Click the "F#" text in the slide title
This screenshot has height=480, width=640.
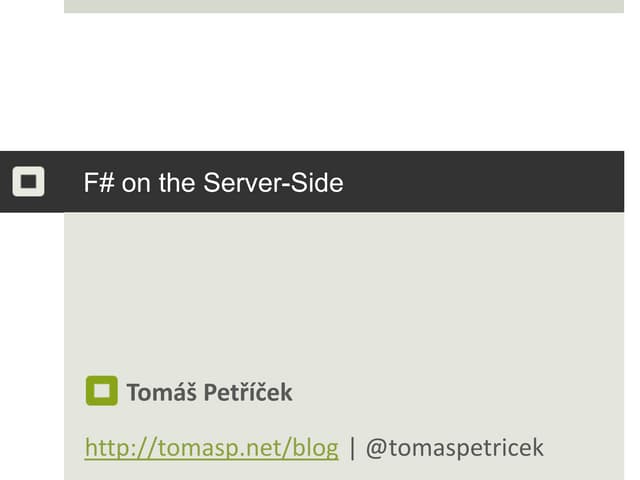(98, 183)
